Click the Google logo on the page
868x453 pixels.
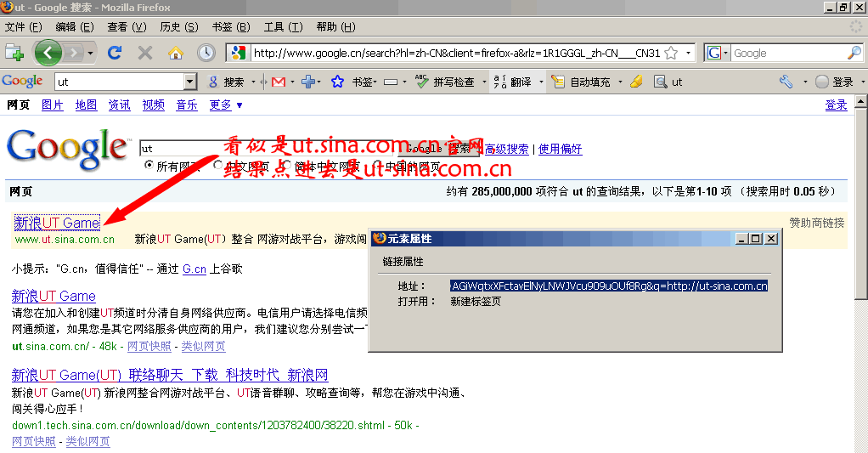point(68,149)
